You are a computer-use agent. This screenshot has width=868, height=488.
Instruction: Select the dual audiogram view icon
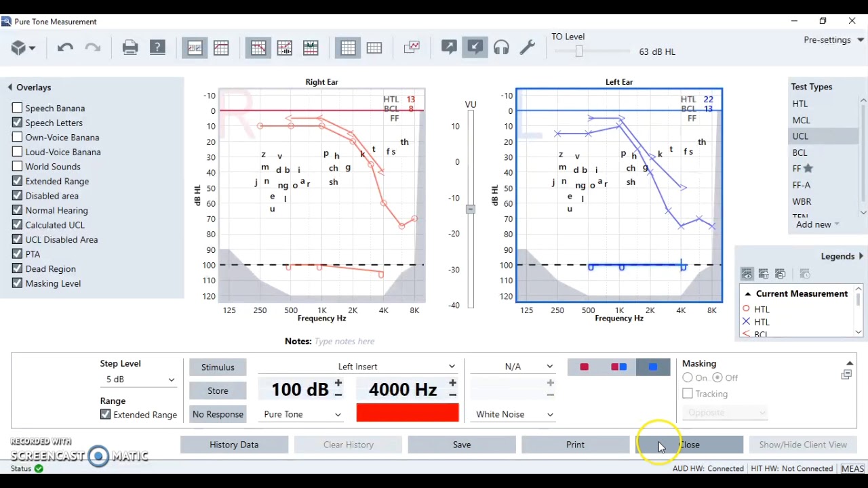[x=195, y=48]
